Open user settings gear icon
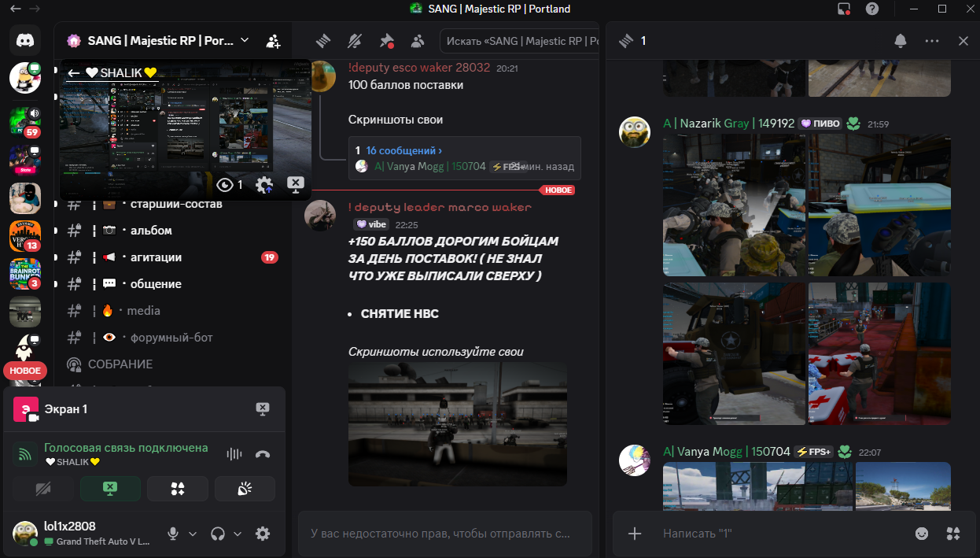Viewport: 980px width, 558px height. pos(263,534)
